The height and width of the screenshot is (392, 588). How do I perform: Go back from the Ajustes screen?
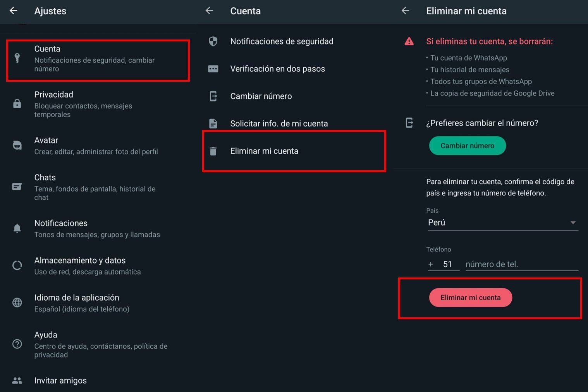(14, 11)
